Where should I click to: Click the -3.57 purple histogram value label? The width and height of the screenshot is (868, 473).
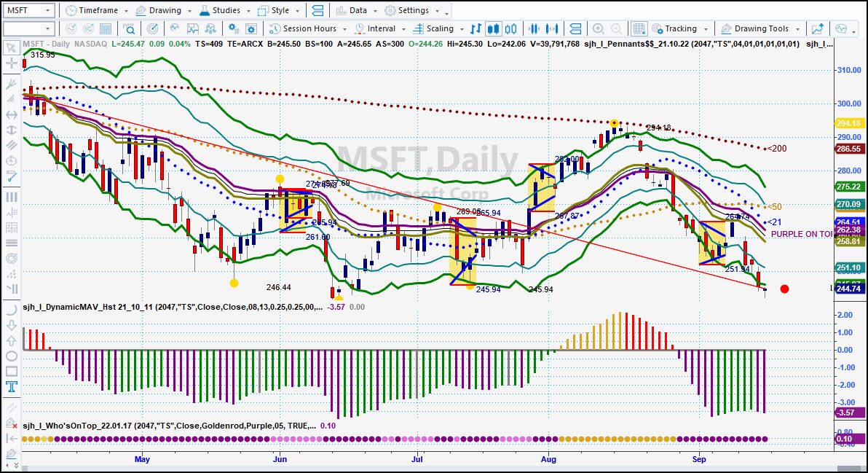coord(848,413)
